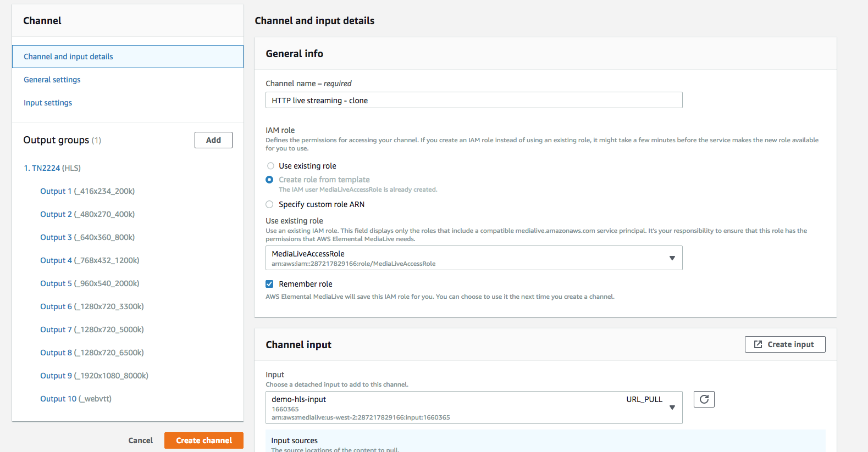Image resolution: width=868 pixels, height=452 pixels.
Task: Open Output 10 (_webvtt)
Action: pyautogui.click(x=76, y=399)
